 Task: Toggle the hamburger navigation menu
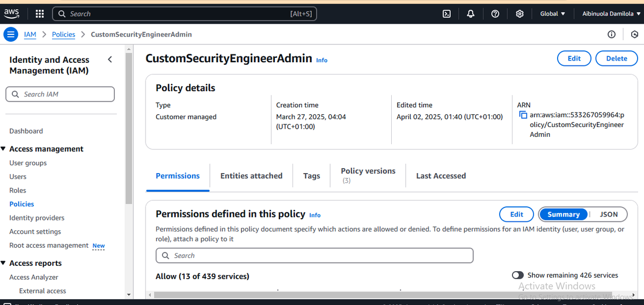tap(11, 34)
